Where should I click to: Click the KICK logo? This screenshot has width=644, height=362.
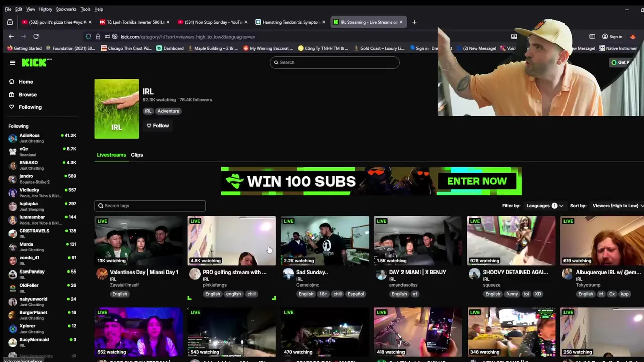[x=37, y=62]
